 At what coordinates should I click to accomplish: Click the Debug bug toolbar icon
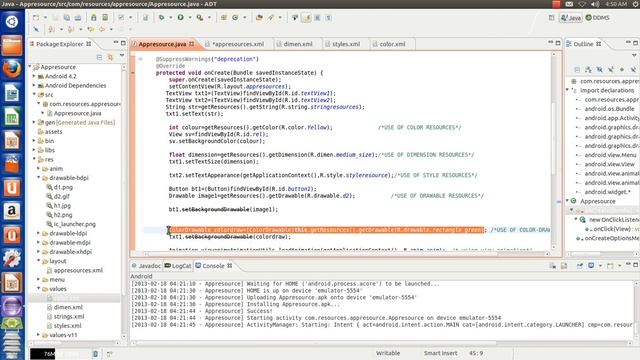[162, 18]
